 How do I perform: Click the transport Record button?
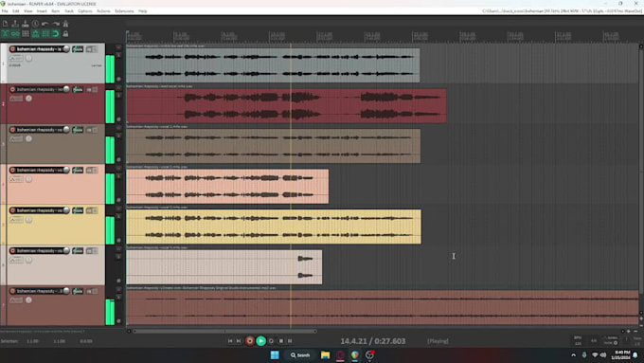click(x=250, y=341)
